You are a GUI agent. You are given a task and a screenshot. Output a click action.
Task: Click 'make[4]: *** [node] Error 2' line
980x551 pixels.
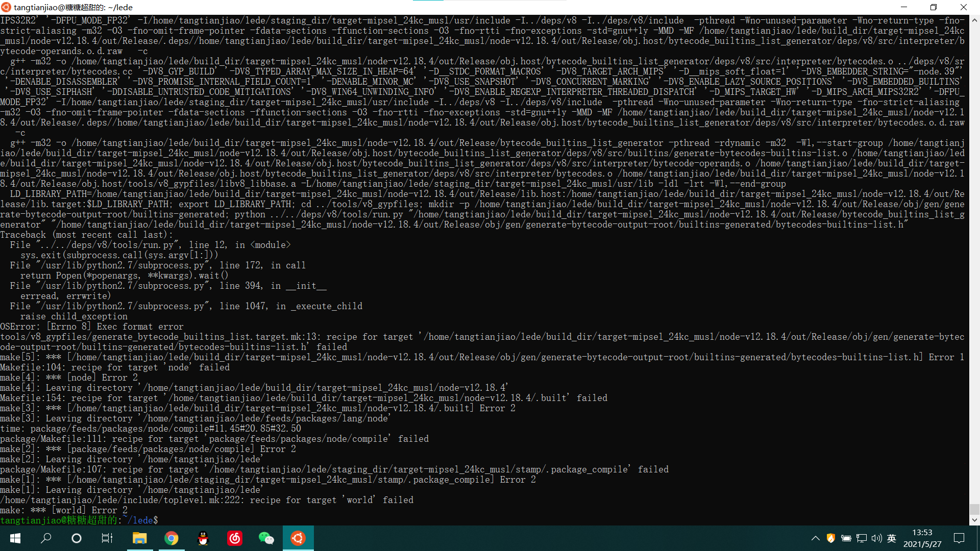(x=69, y=378)
